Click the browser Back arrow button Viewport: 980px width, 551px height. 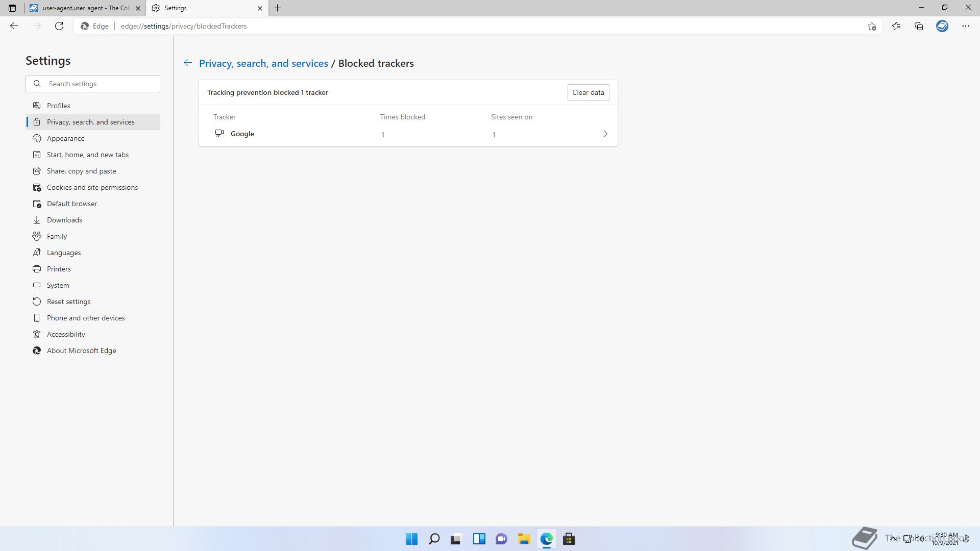click(x=14, y=26)
